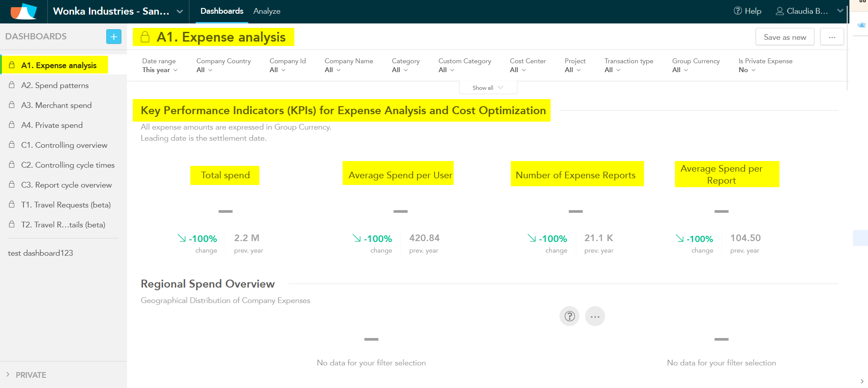
Task: Click the app logo in top-left corner
Action: [23, 12]
